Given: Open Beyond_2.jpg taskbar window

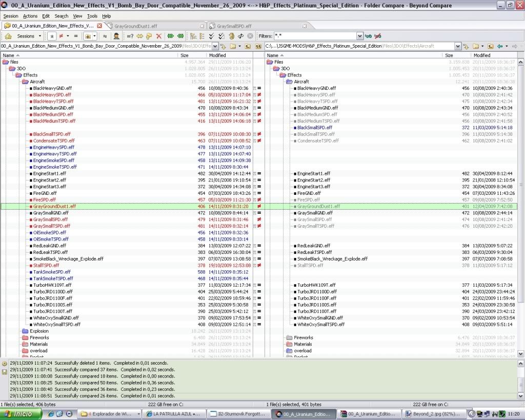Looking at the screenshot, I should [434, 414].
